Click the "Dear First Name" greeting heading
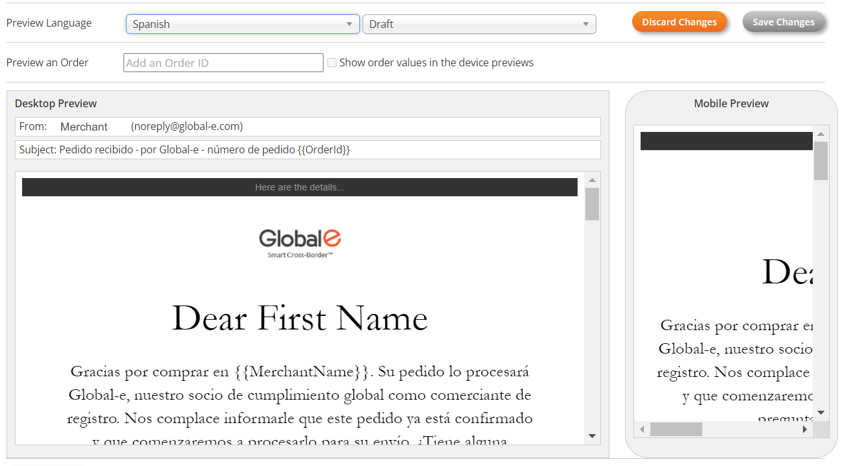 (300, 318)
